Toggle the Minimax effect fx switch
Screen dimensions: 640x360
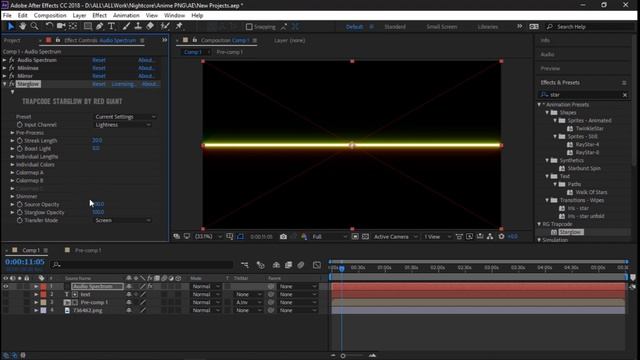click(x=12, y=68)
